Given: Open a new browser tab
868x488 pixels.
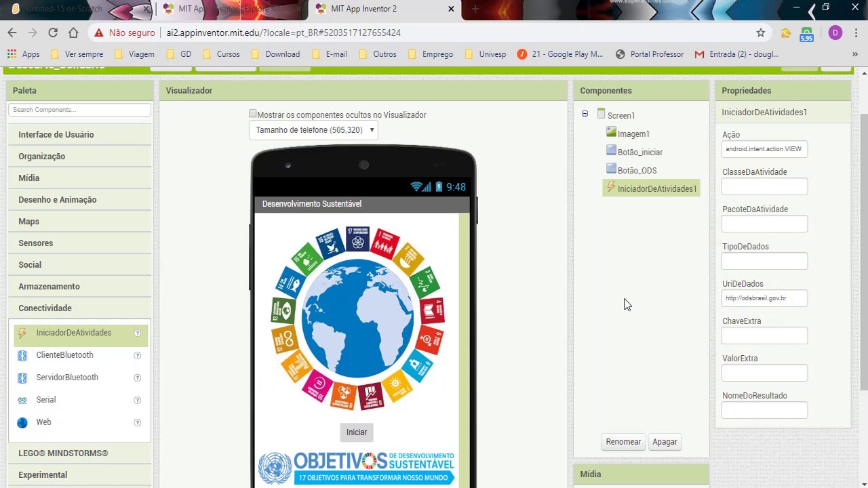Looking at the screenshot, I should (475, 9).
